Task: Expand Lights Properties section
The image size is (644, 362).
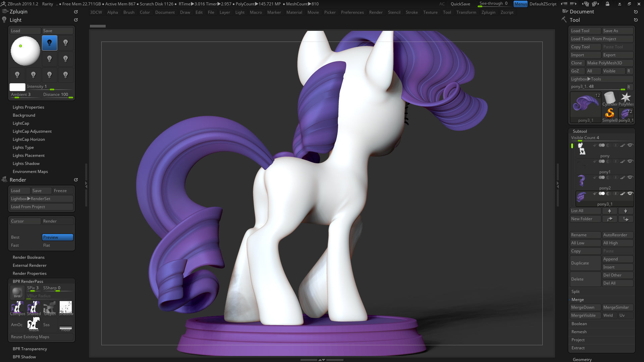Action: click(x=29, y=107)
